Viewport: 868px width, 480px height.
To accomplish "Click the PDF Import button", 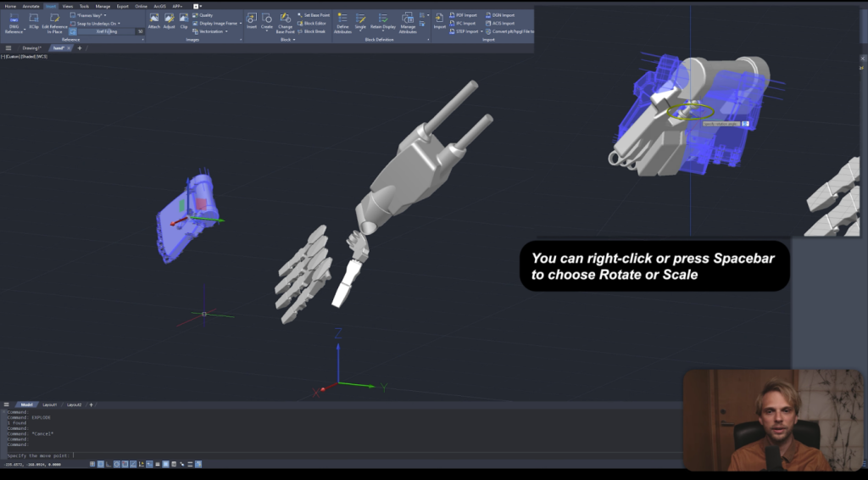I will point(465,15).
